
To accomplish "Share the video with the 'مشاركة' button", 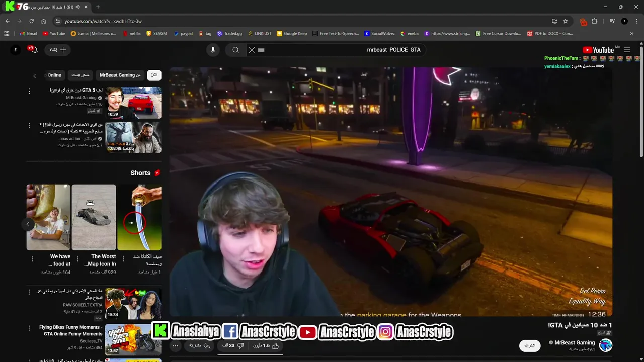I will [x=200, y=346].
